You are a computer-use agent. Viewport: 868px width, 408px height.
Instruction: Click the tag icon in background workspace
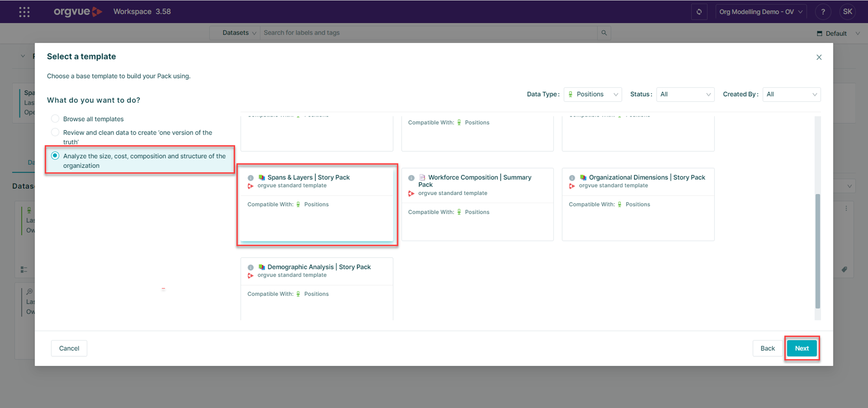click(844, 269)
